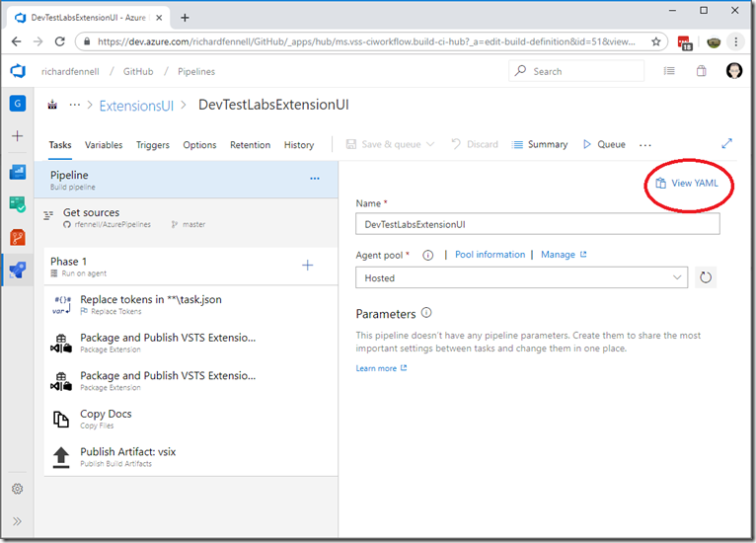Go to richardfennell organization breadcrumb

tap(70, 71)
